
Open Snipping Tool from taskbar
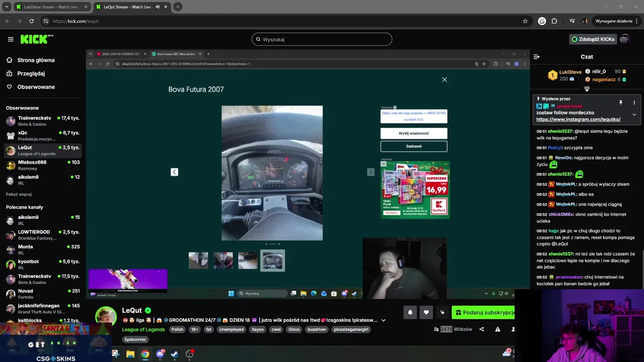(115, 354)
